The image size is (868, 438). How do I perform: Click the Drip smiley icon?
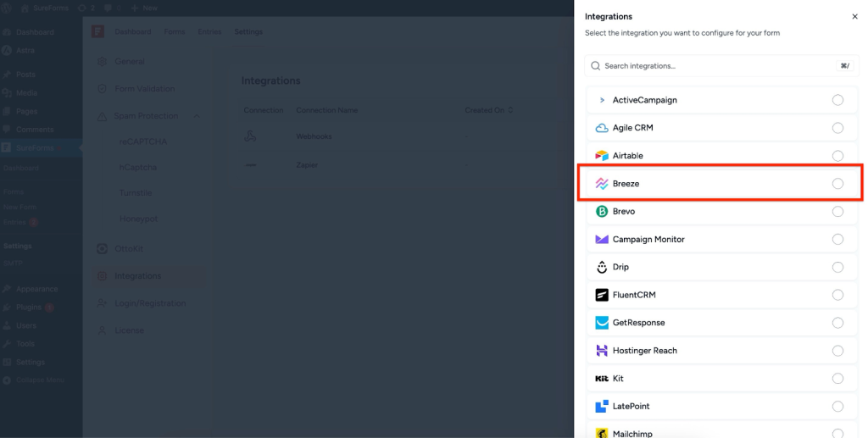point(602,267)
